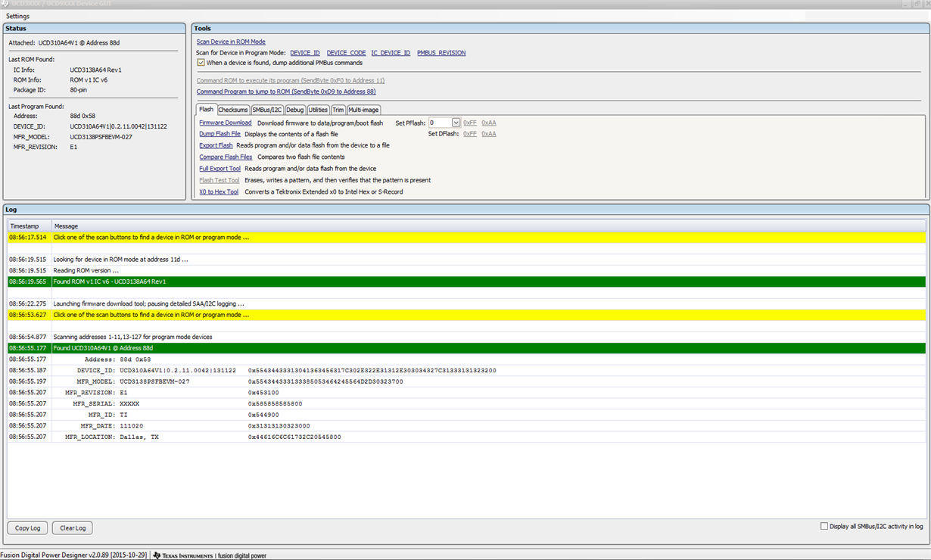This screenshot has width=931, height=560.
Task: Select log row 'Looking for device in ROM mode'
Action: (x=466, y=260)
